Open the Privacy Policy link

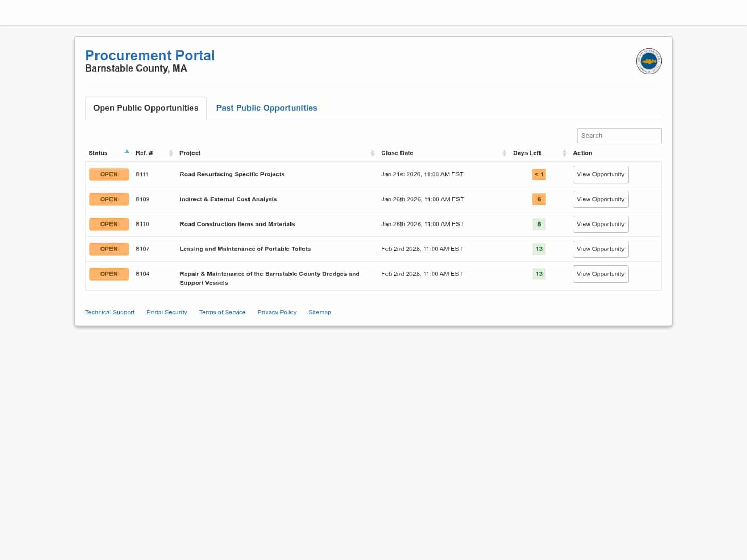point(276,312)
